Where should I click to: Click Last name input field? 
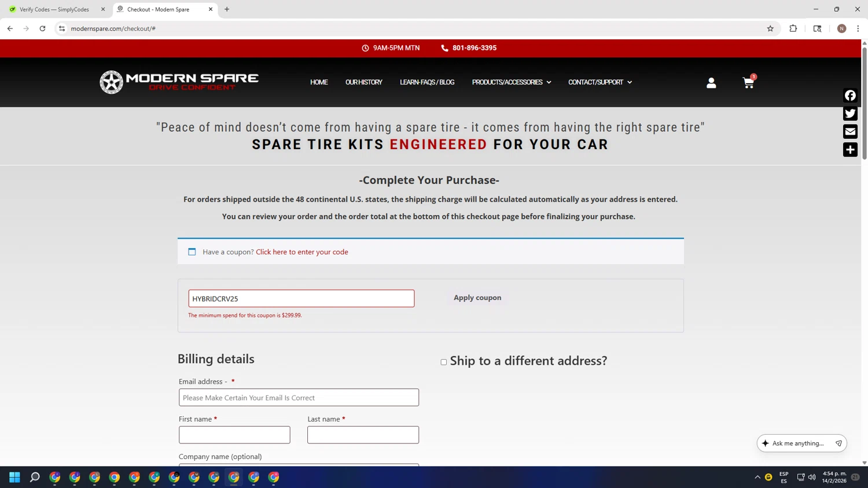pyautogui.click(x=363, y=435)
